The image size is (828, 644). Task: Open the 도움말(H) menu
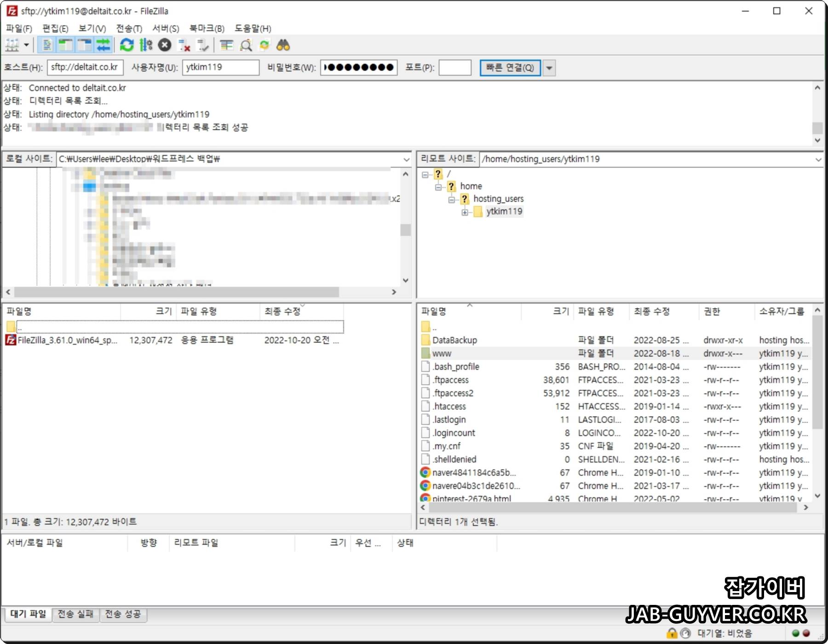click(x=253, y=29)
